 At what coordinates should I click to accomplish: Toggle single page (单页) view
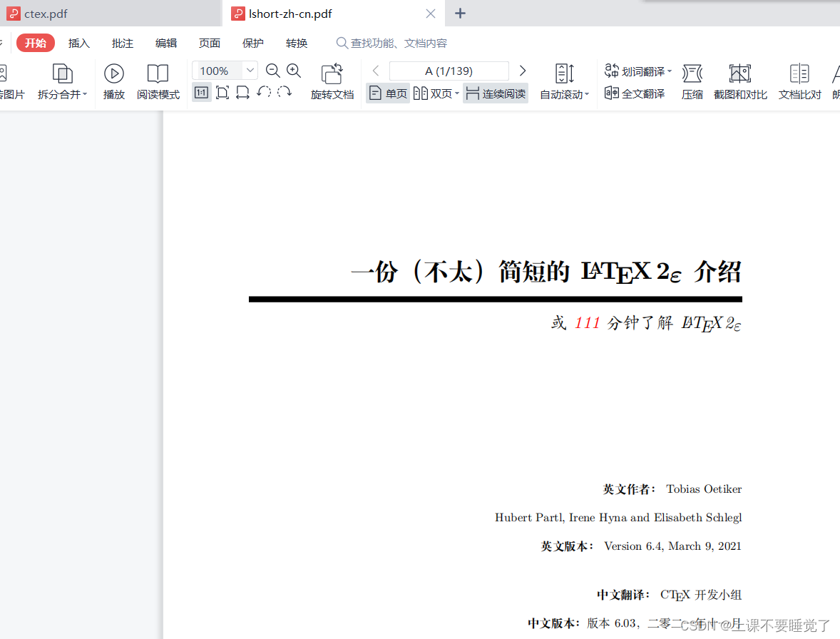click(388, 93)
